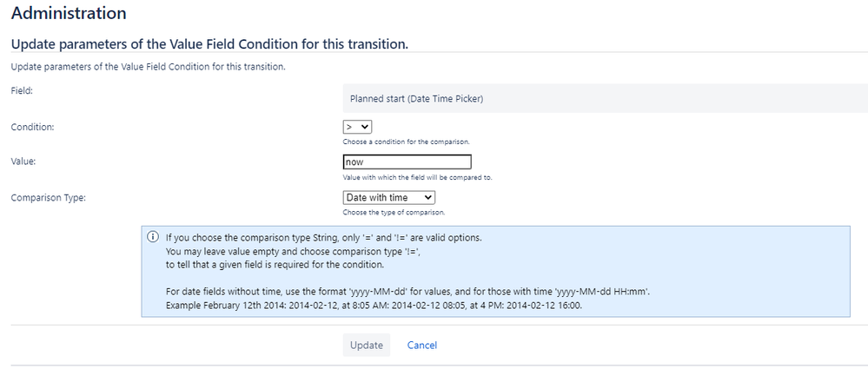
Task: Click the info icon in the blue notice box
Action: coord(153,237)
